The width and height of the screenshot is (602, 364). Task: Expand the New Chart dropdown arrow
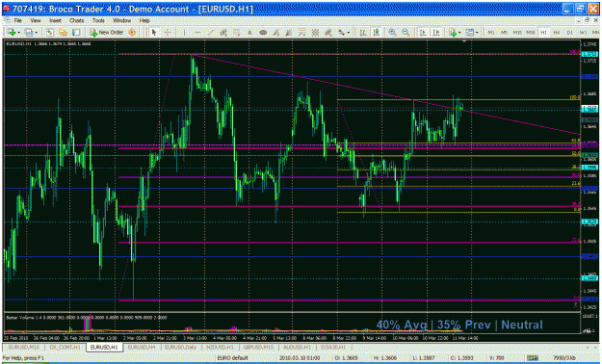click(18, 33)
